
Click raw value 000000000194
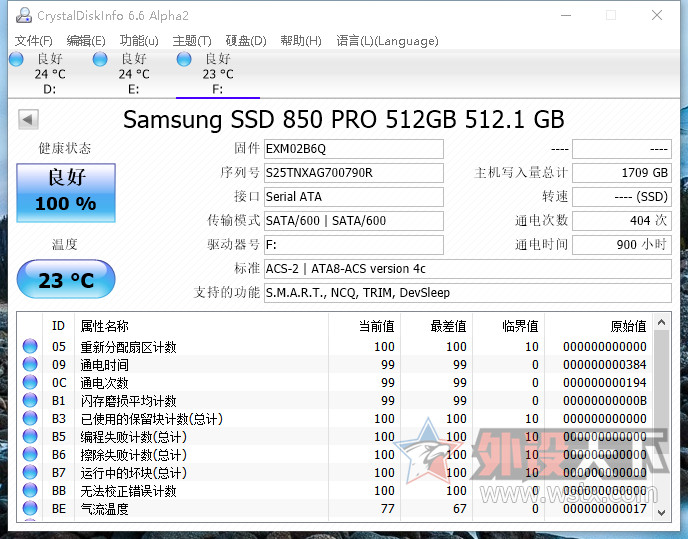pos(605,382)
